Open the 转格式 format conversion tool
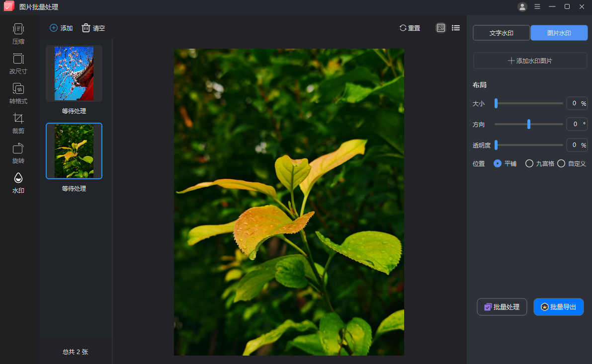Image resolution: width=592 pixels, height=364 pixels. coord(18,93)
